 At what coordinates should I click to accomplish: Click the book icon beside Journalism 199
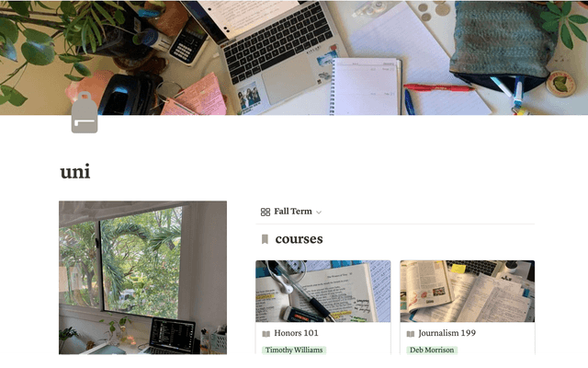pyautogui.click(x=411, y=333)
